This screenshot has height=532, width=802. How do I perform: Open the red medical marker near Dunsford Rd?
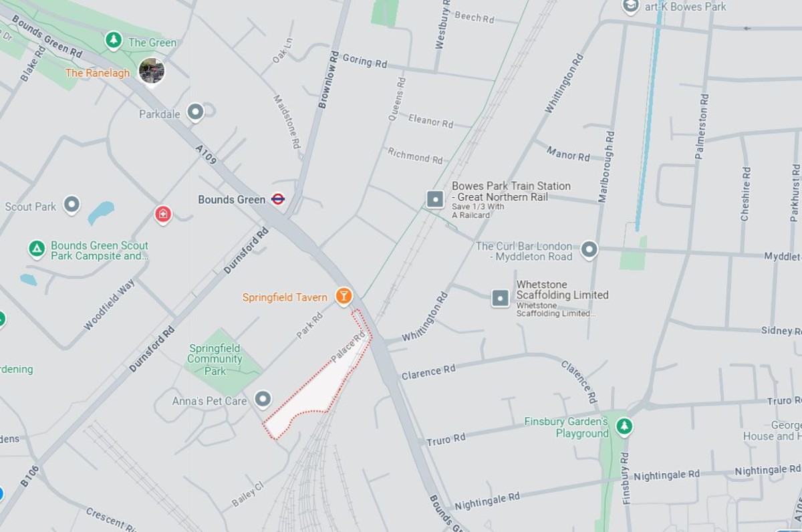162,215
